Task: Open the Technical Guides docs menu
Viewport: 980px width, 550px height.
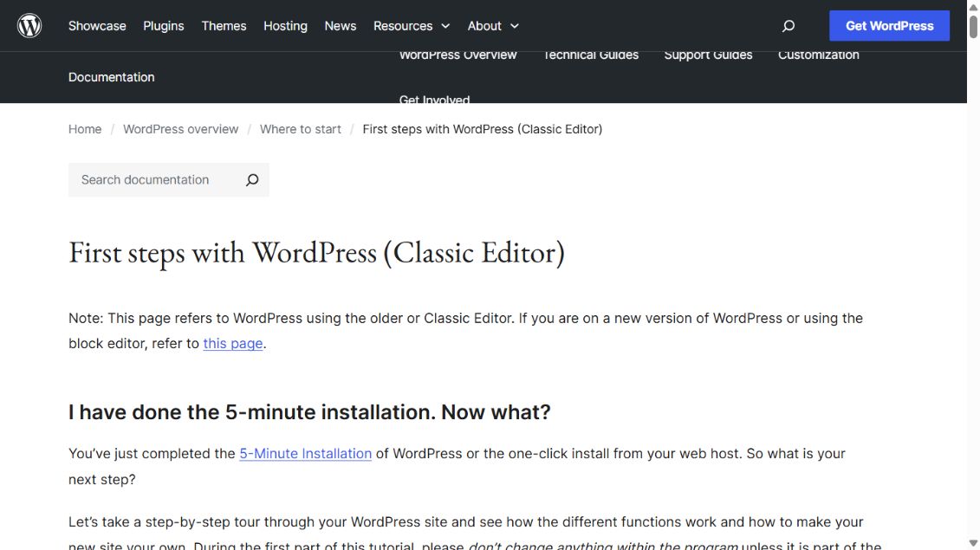Action: tap(591, 55)
